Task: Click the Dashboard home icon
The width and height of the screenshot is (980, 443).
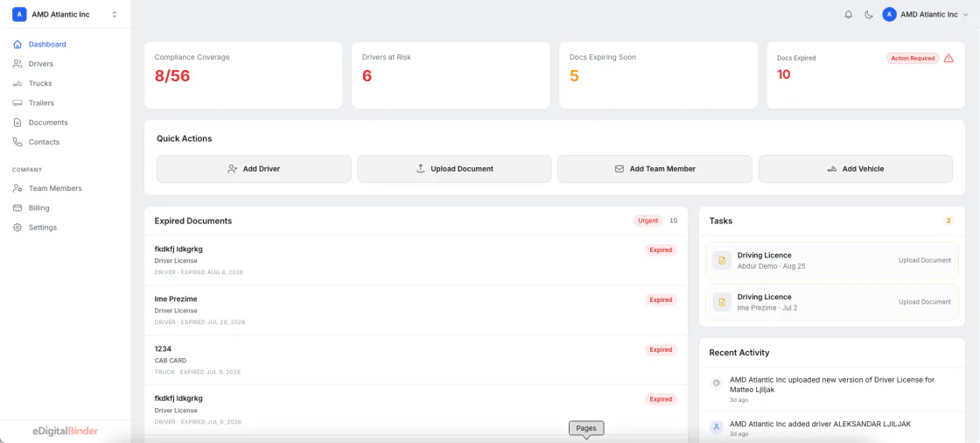Action: coord(17,45)
